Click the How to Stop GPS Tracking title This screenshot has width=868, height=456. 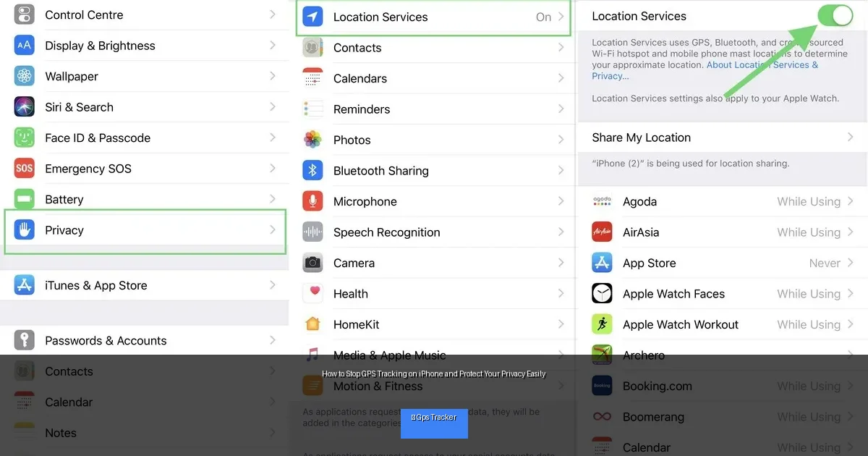point(434,374)
